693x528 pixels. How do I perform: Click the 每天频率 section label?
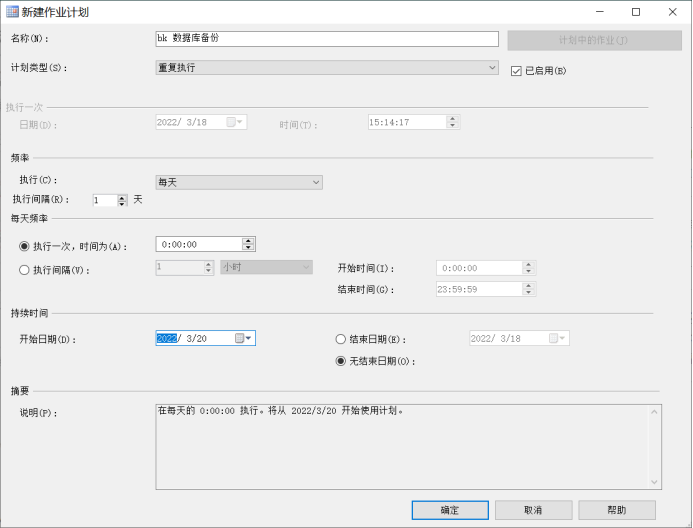pyautogui.click(x=30, y=218)
